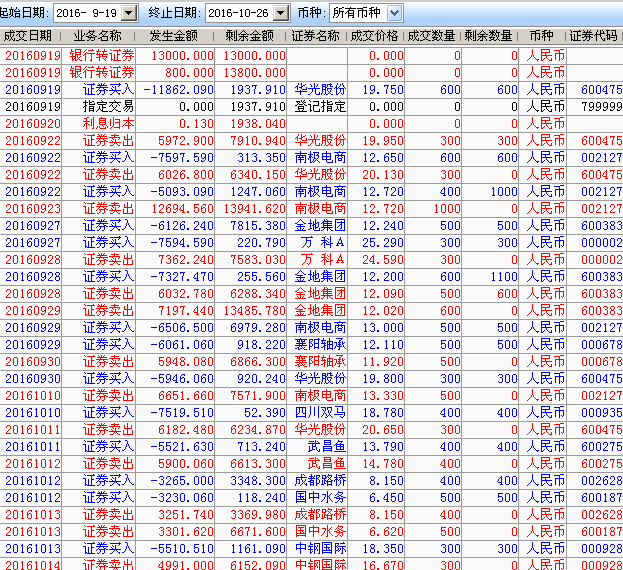Click the start date field 2016- 9-19
Viewport: 623px width, 570px height.
tap(87, 13)
